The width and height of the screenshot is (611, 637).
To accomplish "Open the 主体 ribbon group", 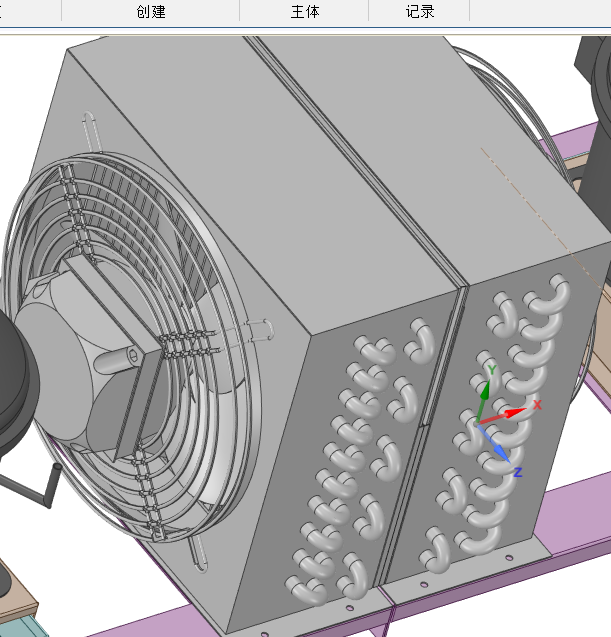I will tap(305, 11).
